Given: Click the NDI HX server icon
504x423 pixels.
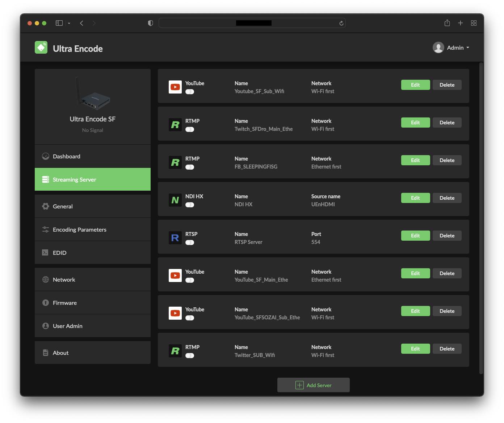Looking at the screenshot, I should [x=175, y=200].
